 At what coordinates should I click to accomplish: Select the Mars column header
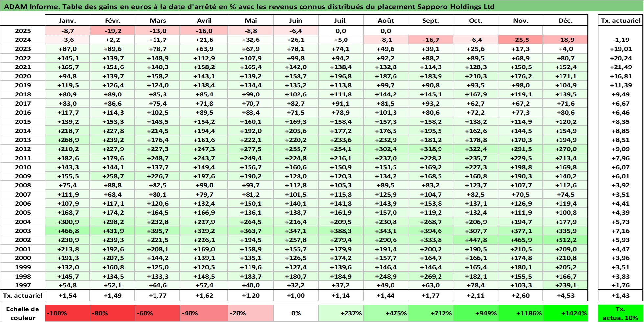pos(158,20)
